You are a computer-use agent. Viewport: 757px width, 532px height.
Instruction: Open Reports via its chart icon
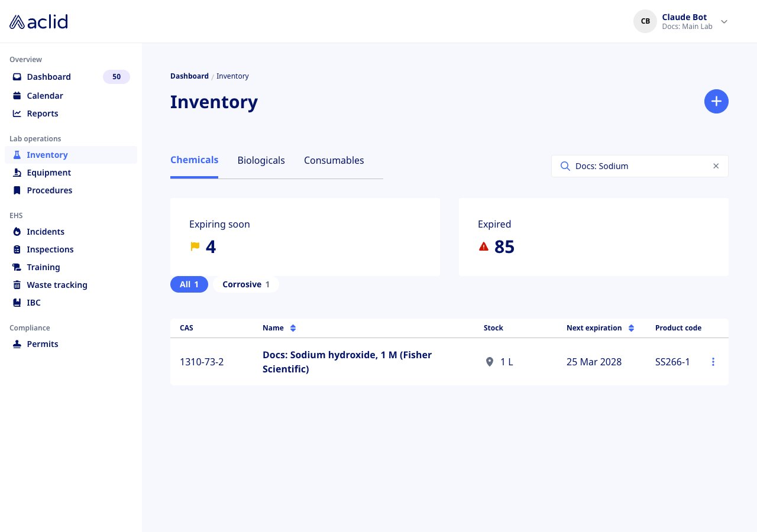coord(17,113)
